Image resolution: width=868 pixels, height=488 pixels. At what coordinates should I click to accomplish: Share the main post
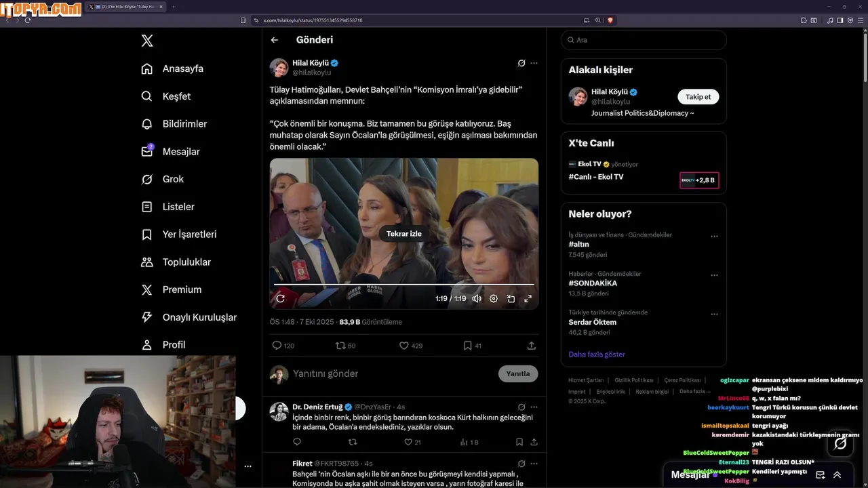click(x=531, y=346)
